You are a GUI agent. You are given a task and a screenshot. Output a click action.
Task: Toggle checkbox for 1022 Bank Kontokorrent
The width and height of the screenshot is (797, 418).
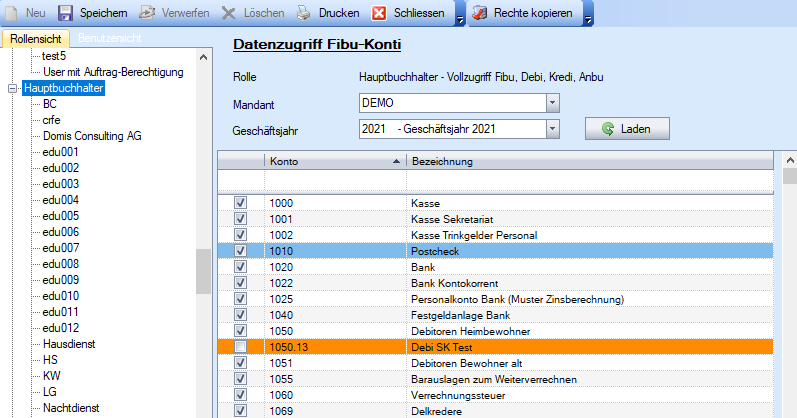click(x=240, y=283)
